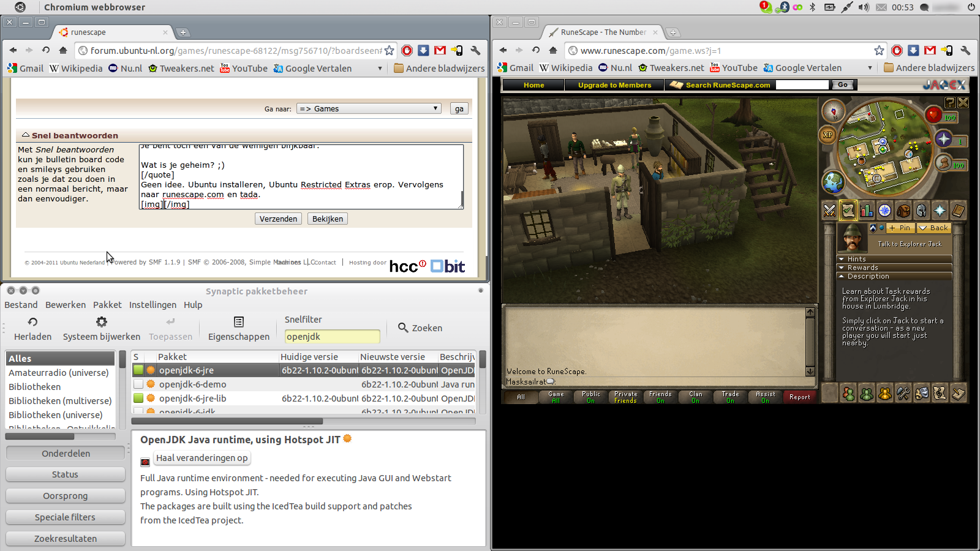Open the Task list scroll tab
Viewport: 980px width, 551px height.
[x=848, y=211]
